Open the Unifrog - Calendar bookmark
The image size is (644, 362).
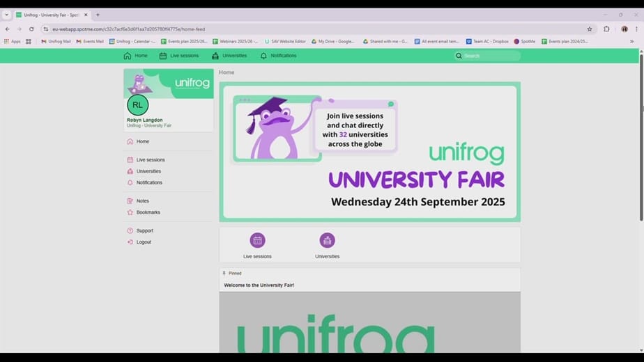click(x=132, y=42)
